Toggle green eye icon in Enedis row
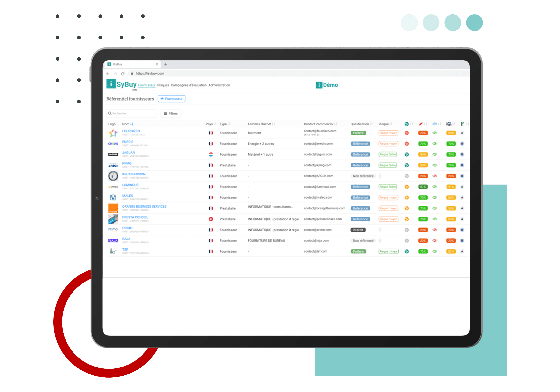 coord(435,144)
